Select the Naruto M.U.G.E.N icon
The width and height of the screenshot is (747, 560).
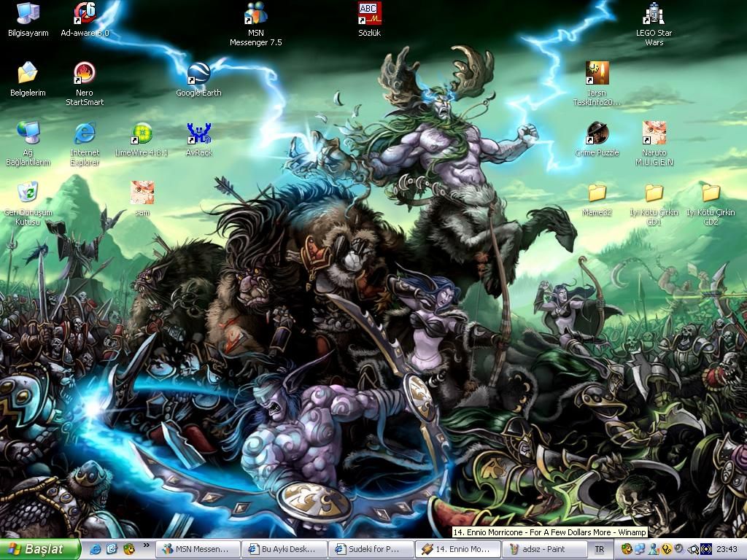click(x=654, y=134)
